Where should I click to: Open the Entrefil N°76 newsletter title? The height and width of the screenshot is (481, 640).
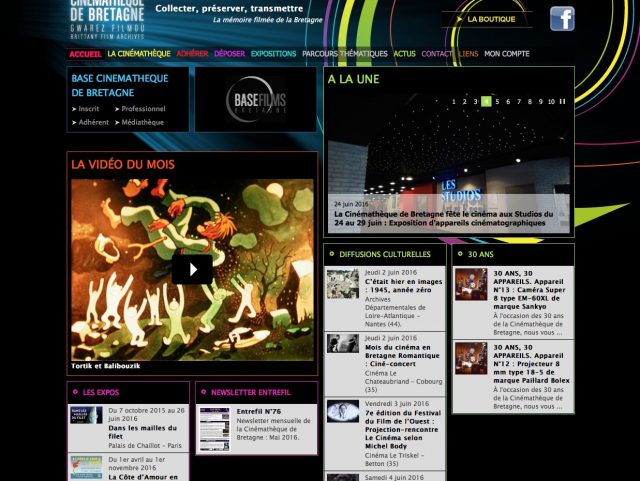(x=259, y=411)
